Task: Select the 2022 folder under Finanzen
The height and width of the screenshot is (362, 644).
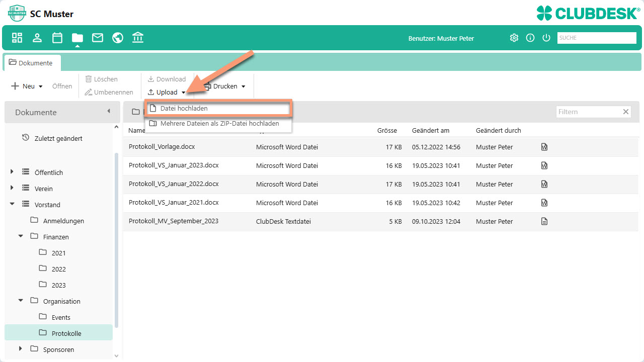Action: click(58, 269)
